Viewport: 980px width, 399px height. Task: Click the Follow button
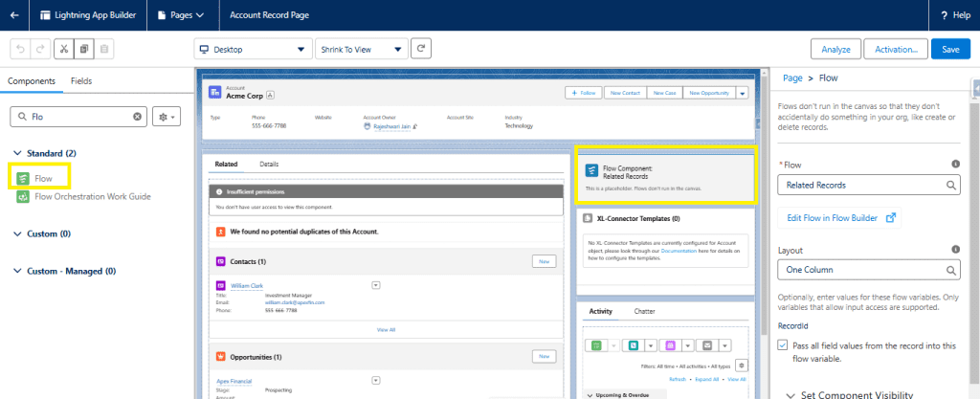tap(583, 93)
